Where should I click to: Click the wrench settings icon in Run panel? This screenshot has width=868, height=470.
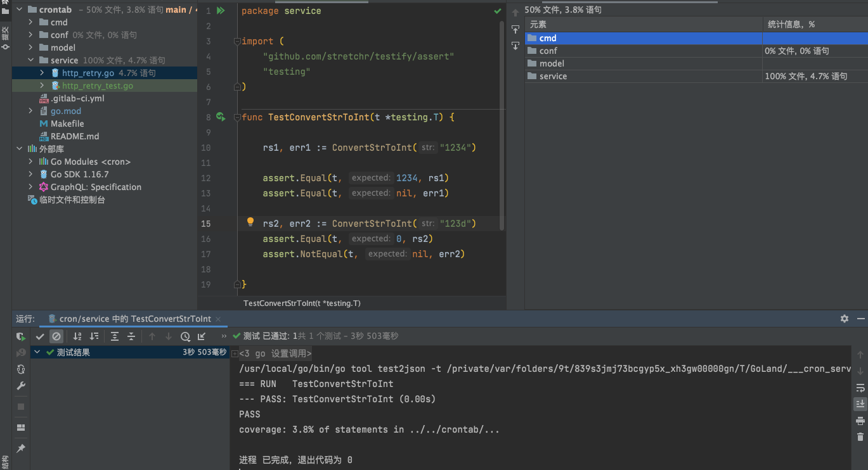point(21,386)
